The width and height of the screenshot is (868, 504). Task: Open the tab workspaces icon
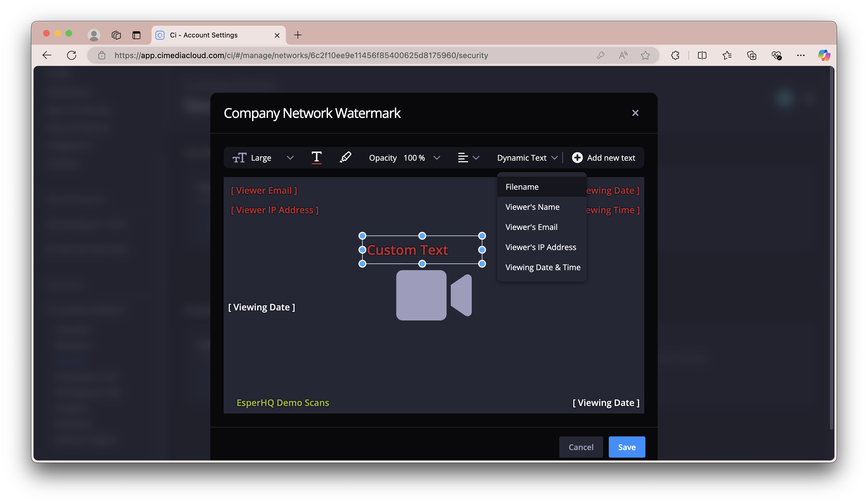tap(116, 35)
